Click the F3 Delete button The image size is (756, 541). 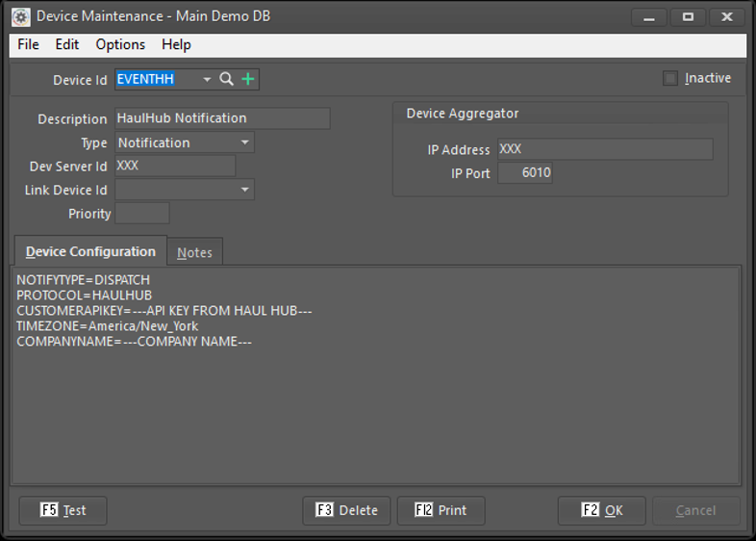(x=346, y=510)
